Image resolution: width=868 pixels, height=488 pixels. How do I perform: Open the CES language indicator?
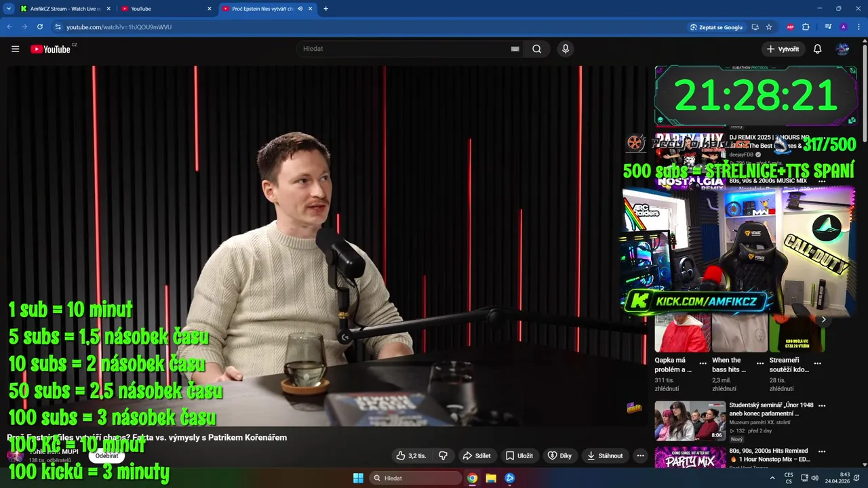(789, 479)
